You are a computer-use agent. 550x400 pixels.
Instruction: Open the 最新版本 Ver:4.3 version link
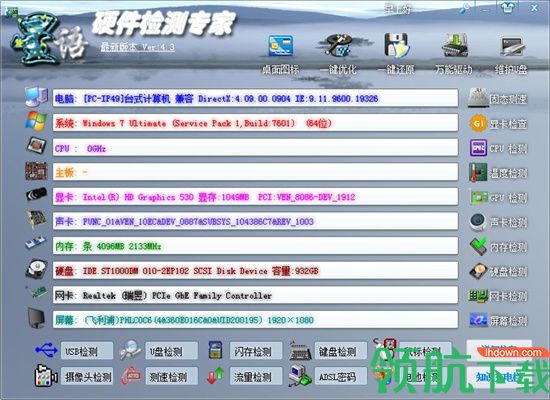138,47
